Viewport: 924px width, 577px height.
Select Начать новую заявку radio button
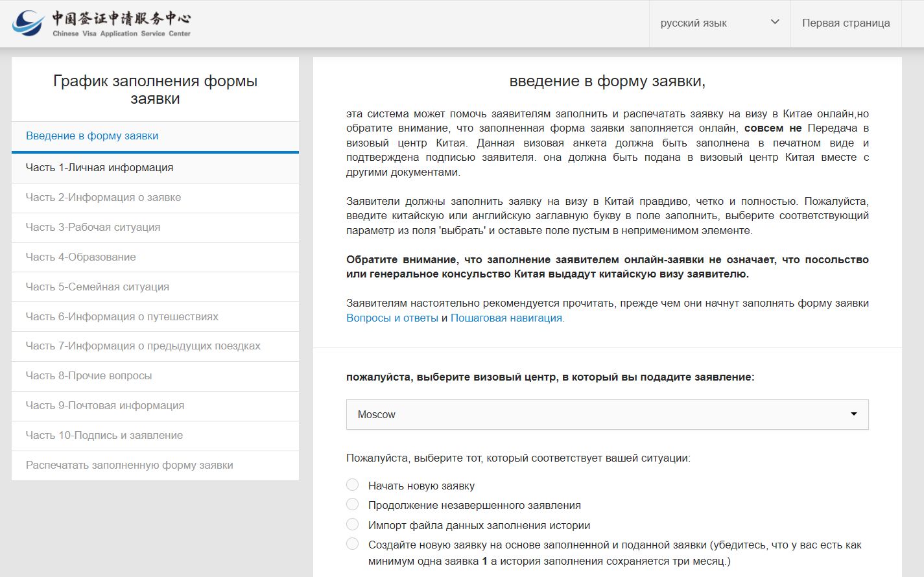coord(353,485)
